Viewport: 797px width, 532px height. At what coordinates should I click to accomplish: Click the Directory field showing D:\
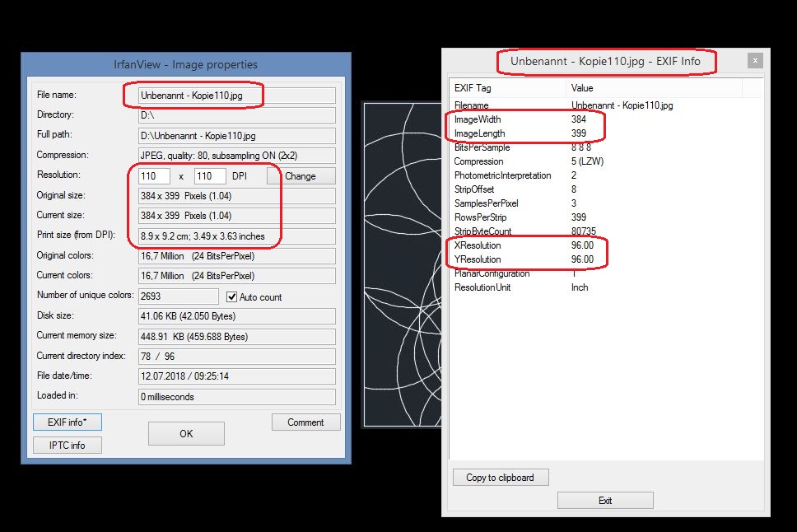(x=237, y=115)
